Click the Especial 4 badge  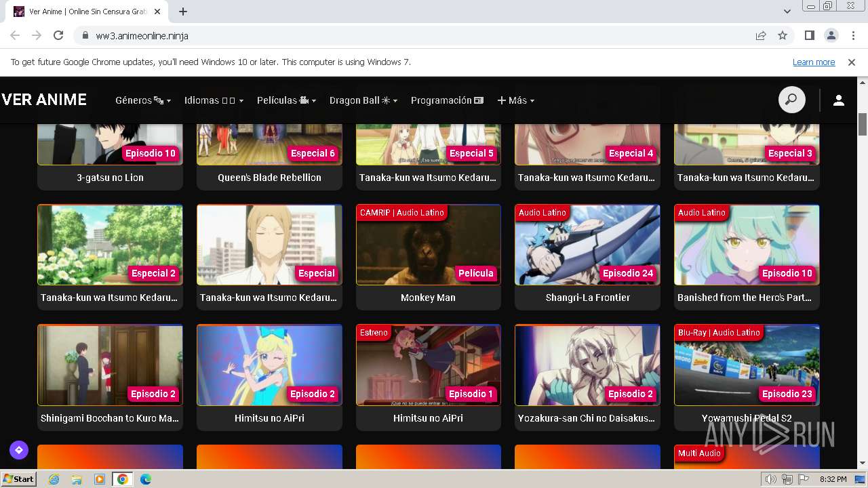(x=631, y=153)
